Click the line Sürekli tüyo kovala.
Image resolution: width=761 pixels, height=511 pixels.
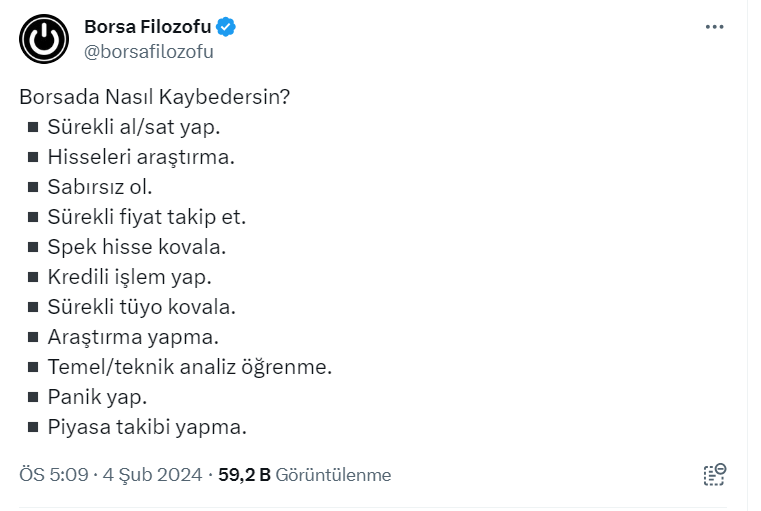click(141, 307)
